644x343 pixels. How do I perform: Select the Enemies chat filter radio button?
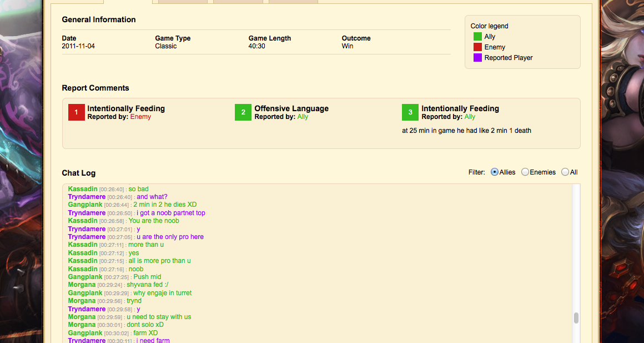coord(525,172)
